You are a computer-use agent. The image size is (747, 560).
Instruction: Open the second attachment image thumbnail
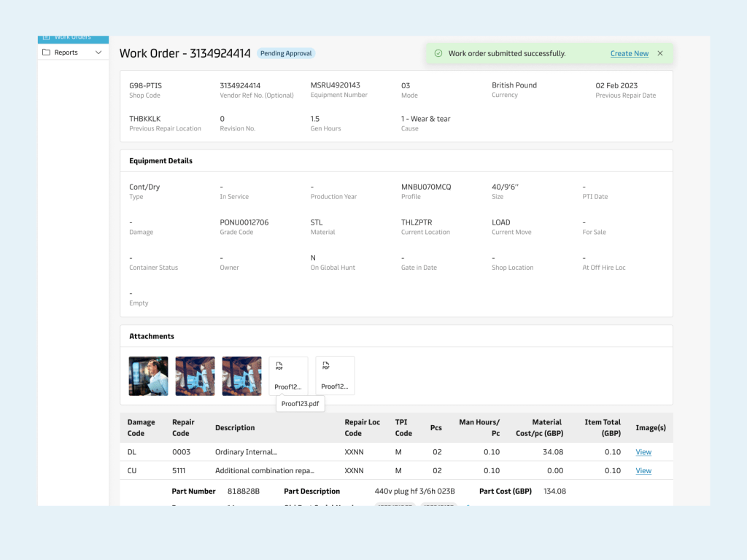pyautogui.click(x=195, y=376)
